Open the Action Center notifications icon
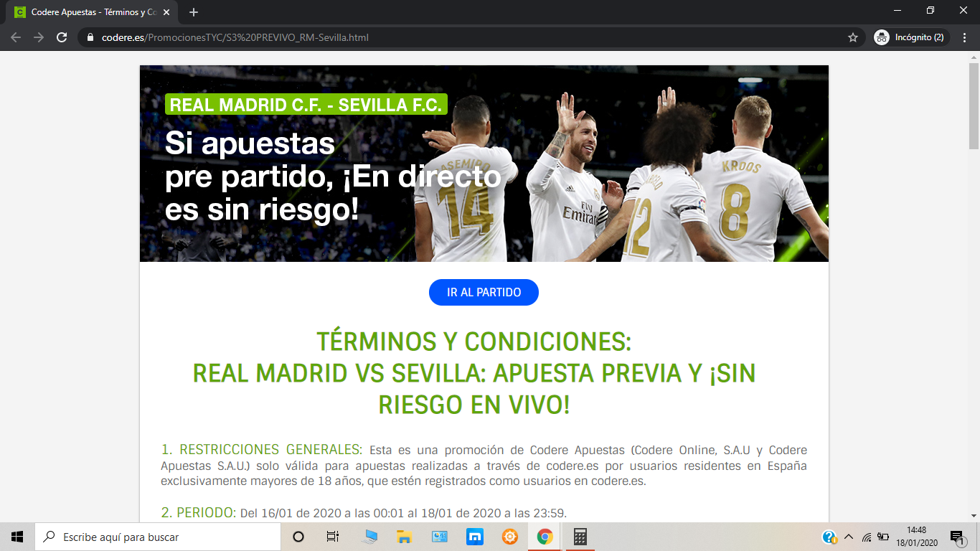 (x=957, y=537)
